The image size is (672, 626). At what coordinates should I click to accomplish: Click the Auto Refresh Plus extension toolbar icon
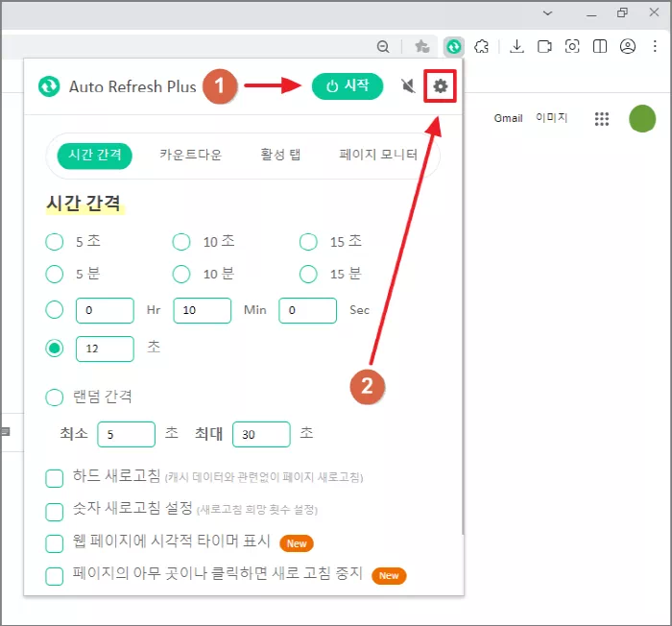tap(454, 46)
